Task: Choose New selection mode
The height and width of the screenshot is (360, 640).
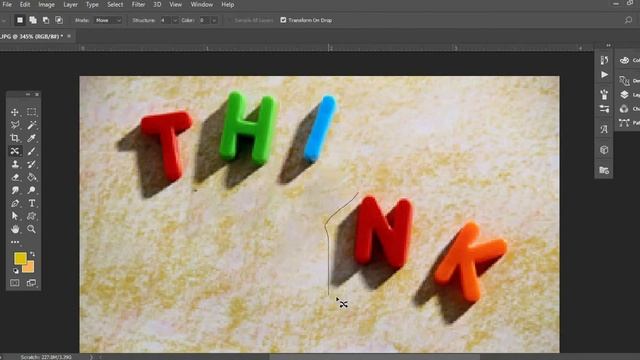Action: [x=20, y=20]
